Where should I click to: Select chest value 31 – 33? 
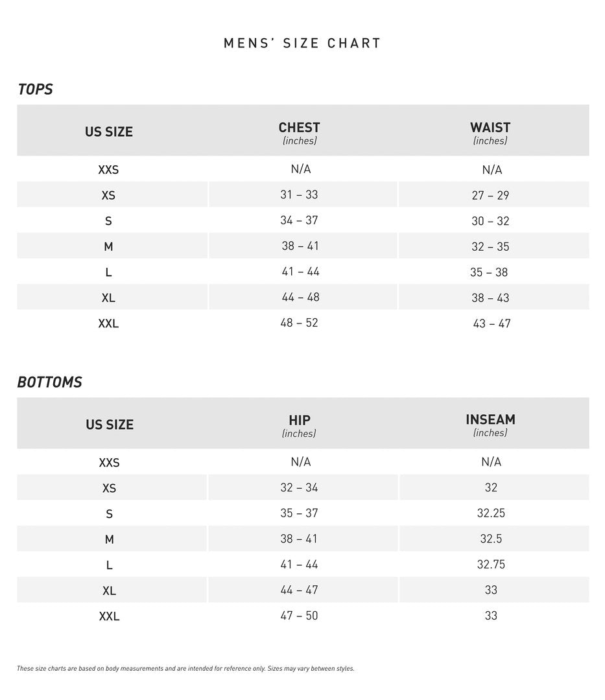[299, 194]
